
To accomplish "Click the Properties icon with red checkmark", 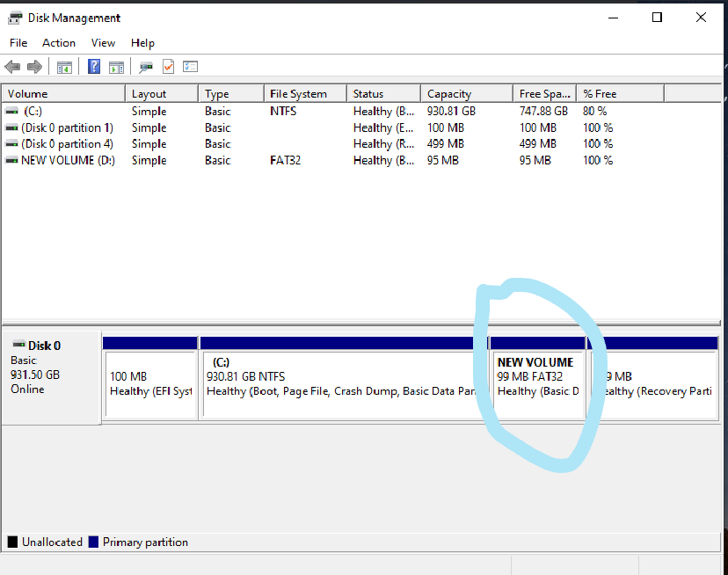I will 168,67.
